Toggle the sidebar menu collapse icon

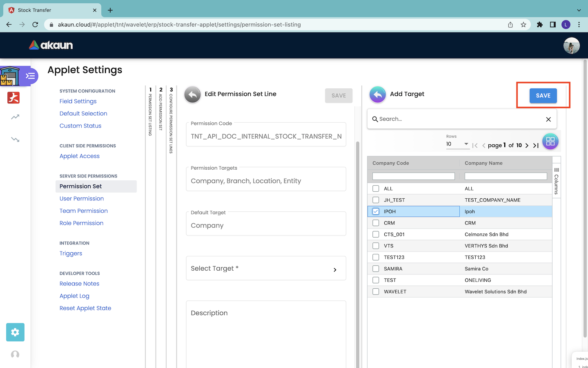coord(30,76)
